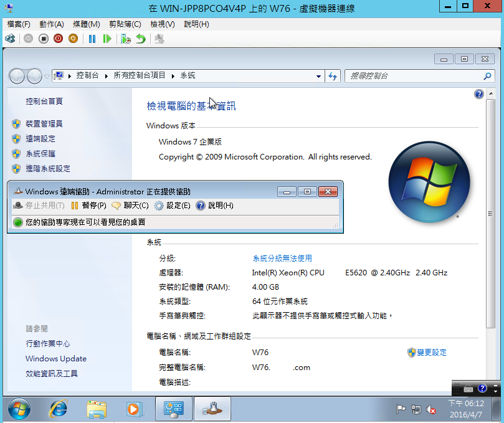Click 暫停(P) in Remote Assistance
The image size is (504, 423).
click(89, 206)
